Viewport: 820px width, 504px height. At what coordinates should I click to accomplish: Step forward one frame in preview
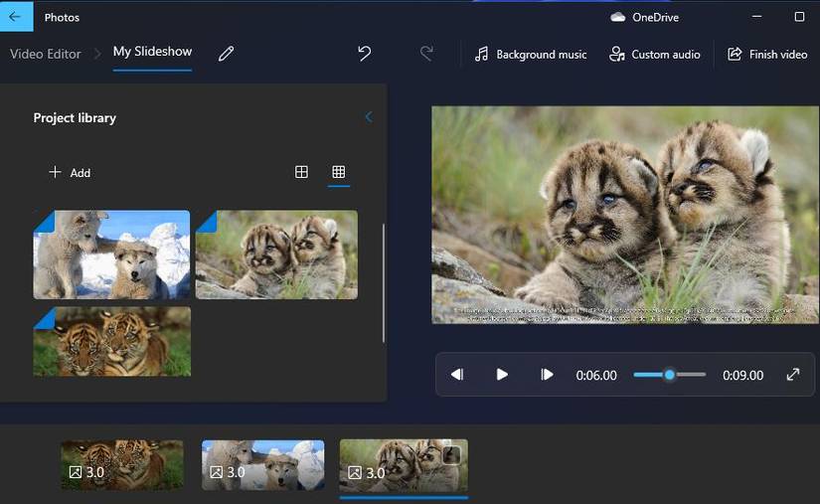tap(547, 375)
